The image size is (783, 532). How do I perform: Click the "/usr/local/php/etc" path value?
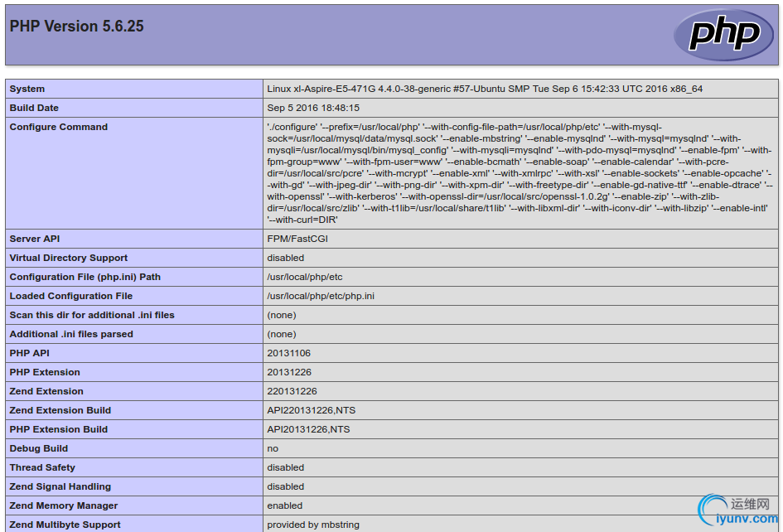pos(305,277)
